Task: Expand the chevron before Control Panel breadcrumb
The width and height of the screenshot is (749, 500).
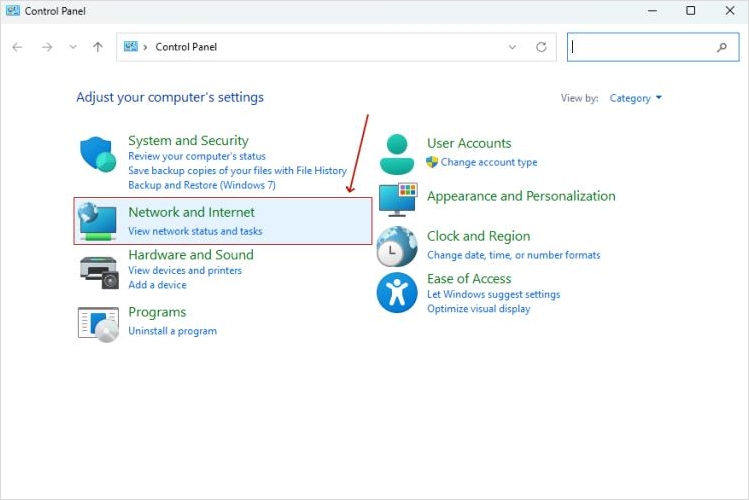Action: [145, 47]
